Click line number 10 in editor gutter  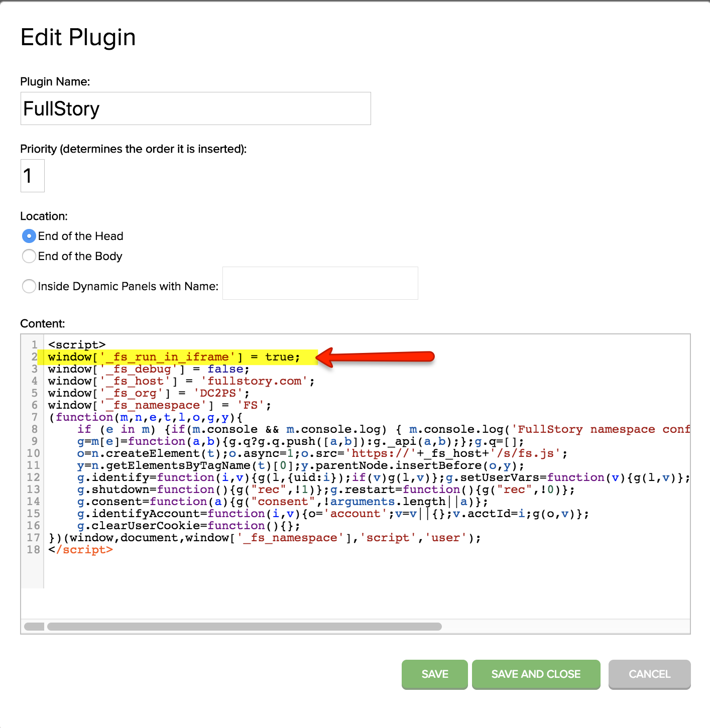(x=33, y=453)
